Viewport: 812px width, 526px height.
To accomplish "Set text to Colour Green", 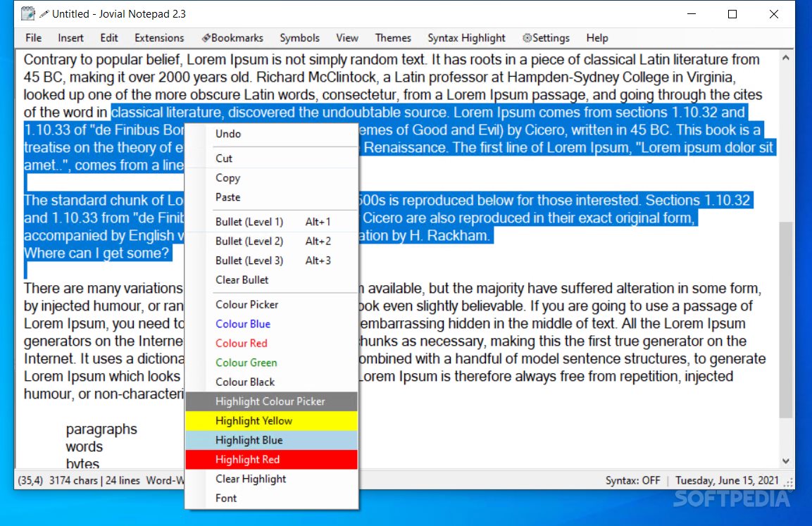I will tap(271, 363).
